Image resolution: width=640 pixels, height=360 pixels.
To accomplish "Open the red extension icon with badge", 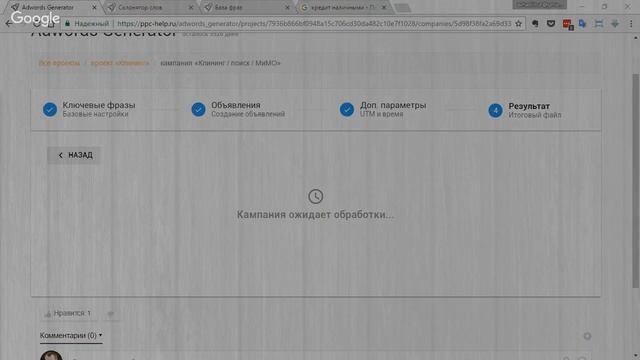I will [567, 24].
